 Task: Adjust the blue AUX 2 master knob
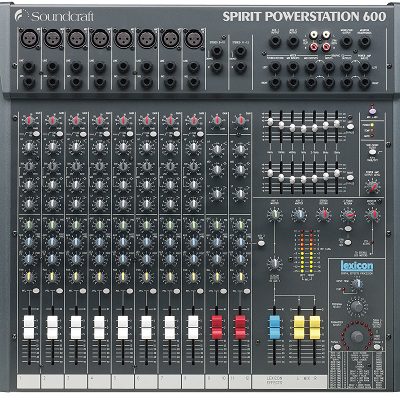[299, 215]
